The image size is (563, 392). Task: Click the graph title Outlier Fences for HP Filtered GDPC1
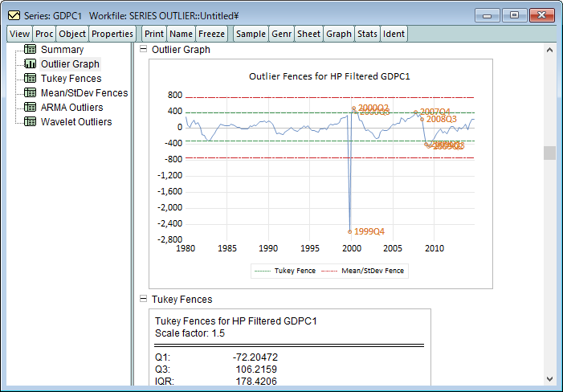click(329, 76)
